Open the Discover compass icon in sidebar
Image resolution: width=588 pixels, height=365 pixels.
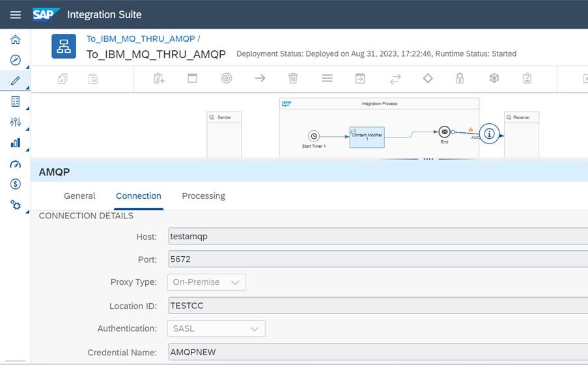pos(16,60)
